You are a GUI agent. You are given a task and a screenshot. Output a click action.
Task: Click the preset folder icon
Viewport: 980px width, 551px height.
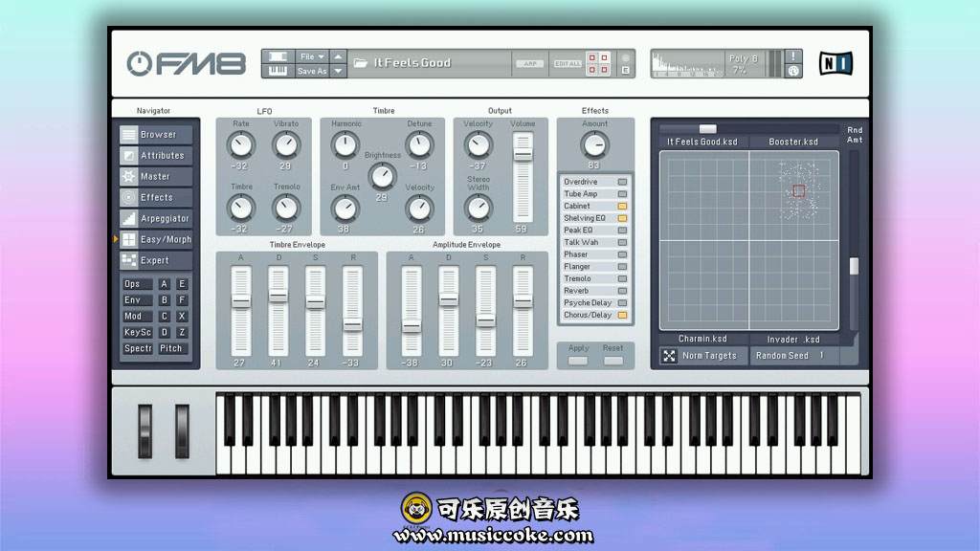[361, 63]
